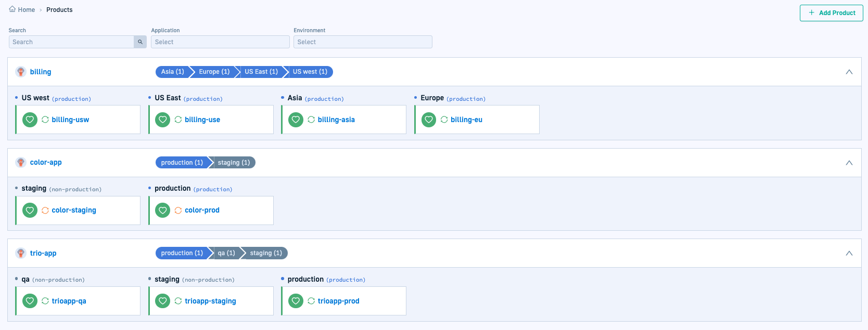
Task: Select trio-app staging (1) stage
Action: 266,253
